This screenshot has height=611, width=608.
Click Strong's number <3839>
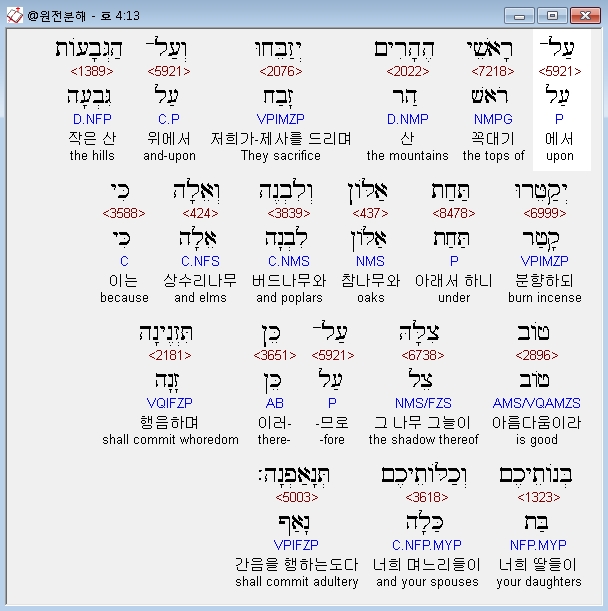(x=289, y=213)
